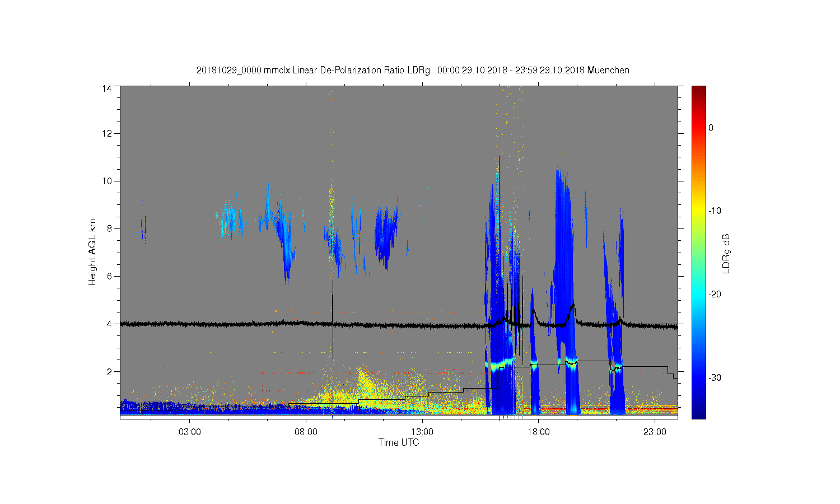Viewport: 840px width, 504px height.
Task: Click the height axis tick label '2'
Action: coord(110,371)
